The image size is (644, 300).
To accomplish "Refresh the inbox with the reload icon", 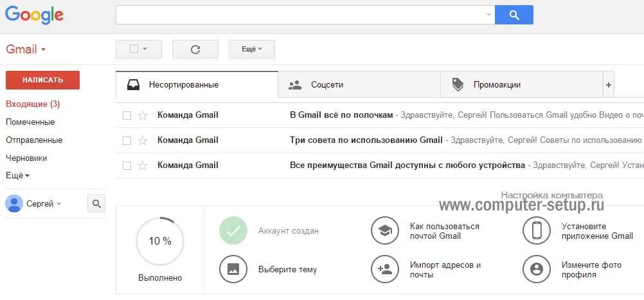I will pyautogui.click(x=195, y=50).
